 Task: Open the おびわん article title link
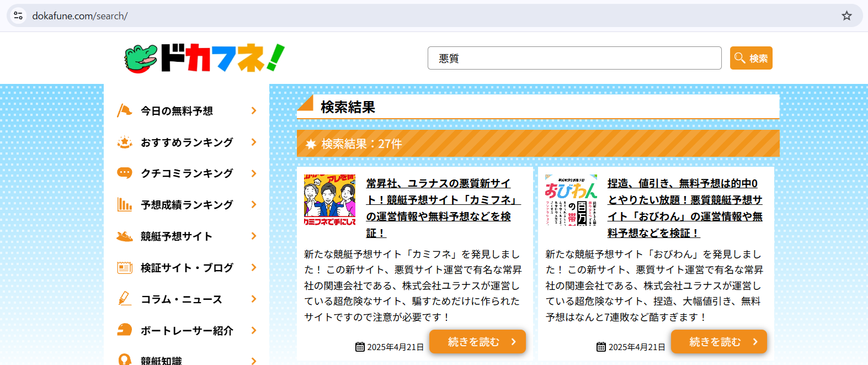(684, 208)
